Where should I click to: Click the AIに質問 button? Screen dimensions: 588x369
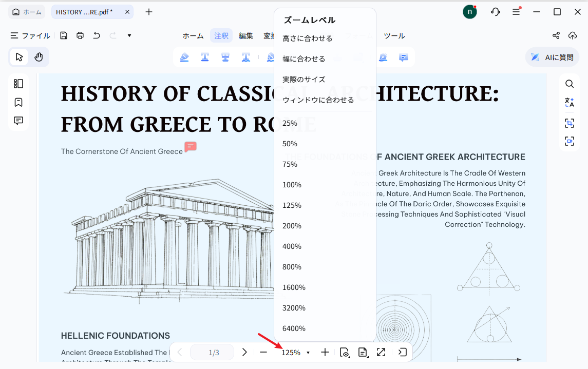coord(552,57)
